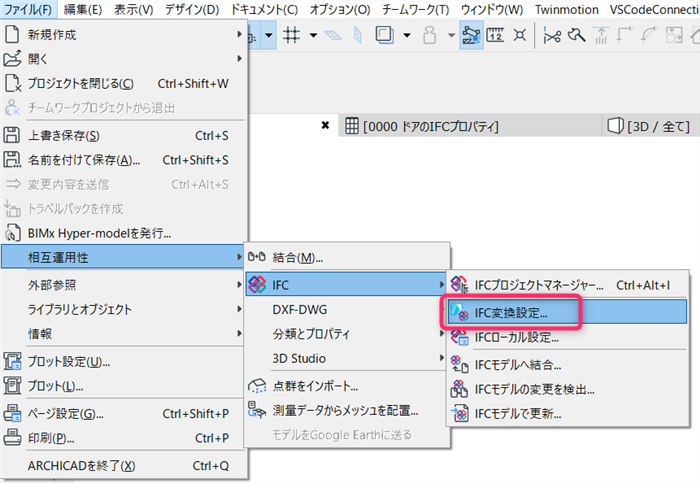Select IFC変換設定... menu entry

567,312
